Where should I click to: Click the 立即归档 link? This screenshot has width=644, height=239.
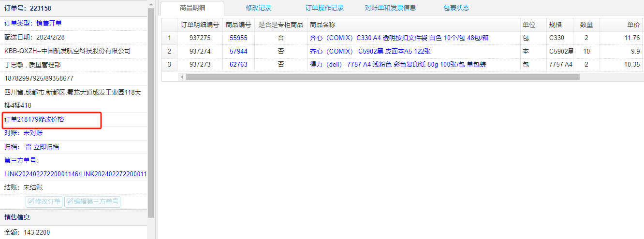click(x=46, y=147)
